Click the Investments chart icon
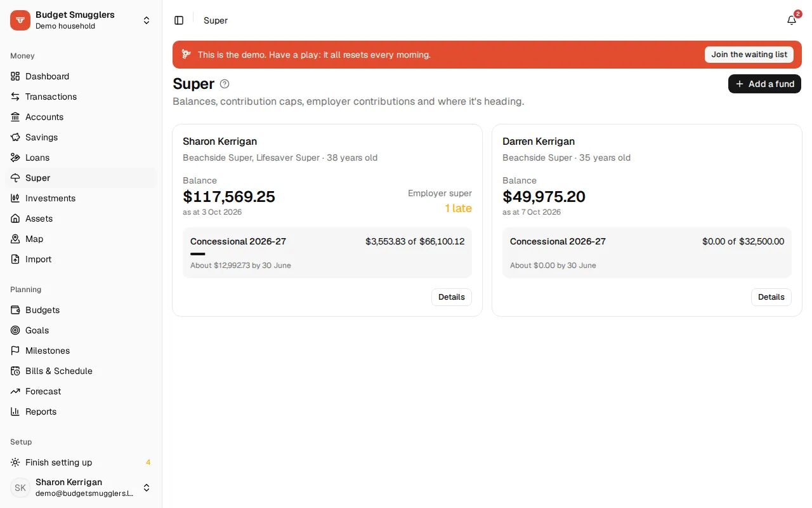Screen dimensions: 812x508 (x=15, y=198)
